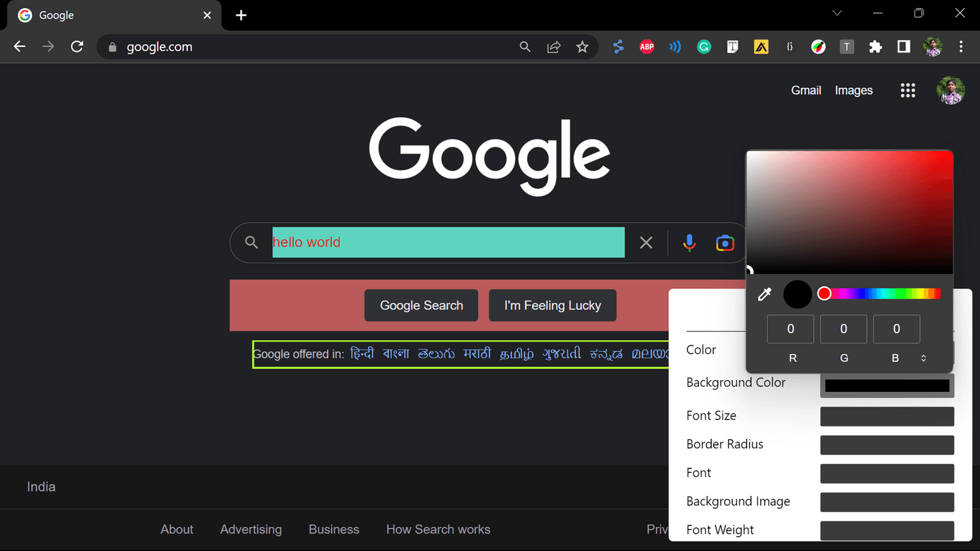Screen dimensions: 980x551
Task: Search by image with camera icon
Action: pyautogui.click(x=725, y=242)
